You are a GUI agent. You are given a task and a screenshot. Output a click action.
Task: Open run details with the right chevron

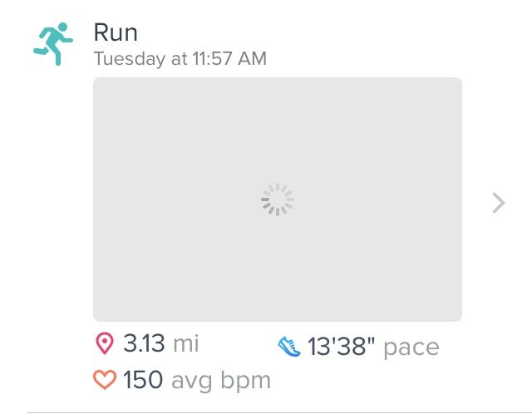(x=498, y=203)
